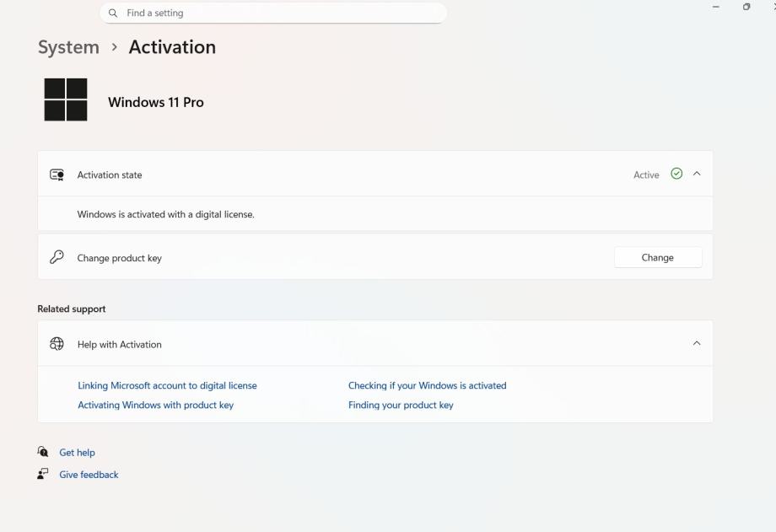Click the globe icon beside Help with Activation
This screenshot has width=776, height=532.
click(57, 344)
